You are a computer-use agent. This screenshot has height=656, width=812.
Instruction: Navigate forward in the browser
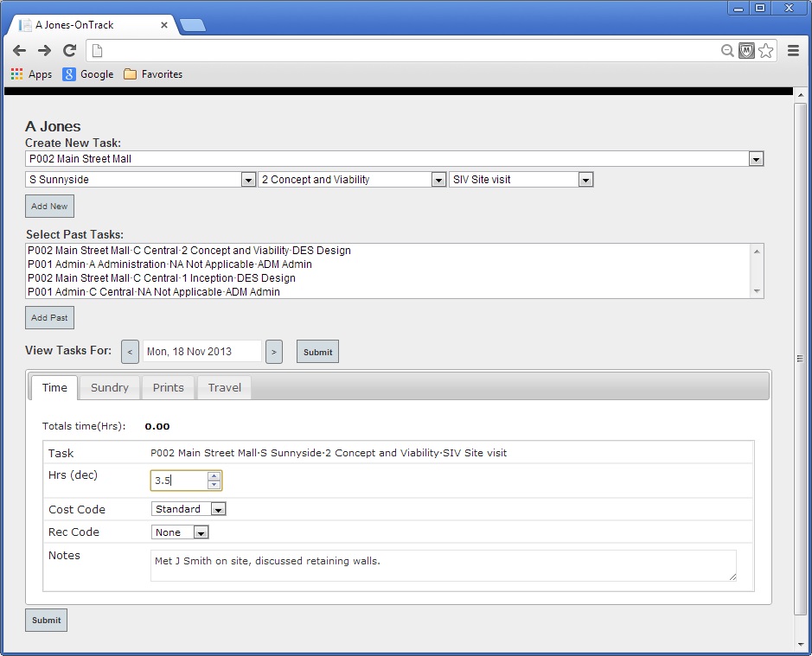pyautogui.click(x=44, y=50)
